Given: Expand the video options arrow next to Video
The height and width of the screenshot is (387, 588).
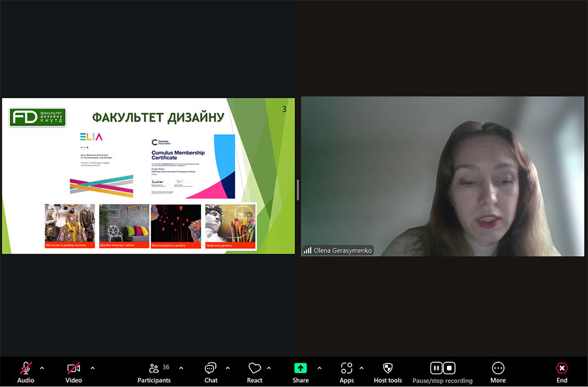Looking at the screenshot, I should [92, 368].
